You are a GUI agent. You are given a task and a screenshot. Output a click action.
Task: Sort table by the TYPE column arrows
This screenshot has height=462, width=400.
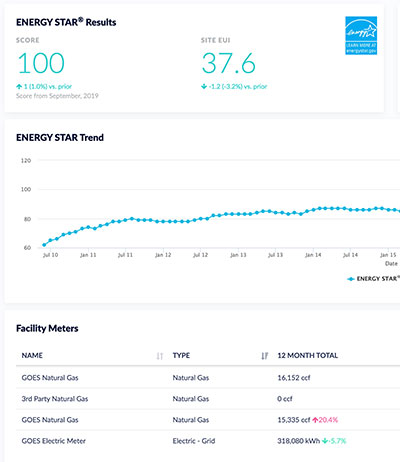[x=265, y=356]
